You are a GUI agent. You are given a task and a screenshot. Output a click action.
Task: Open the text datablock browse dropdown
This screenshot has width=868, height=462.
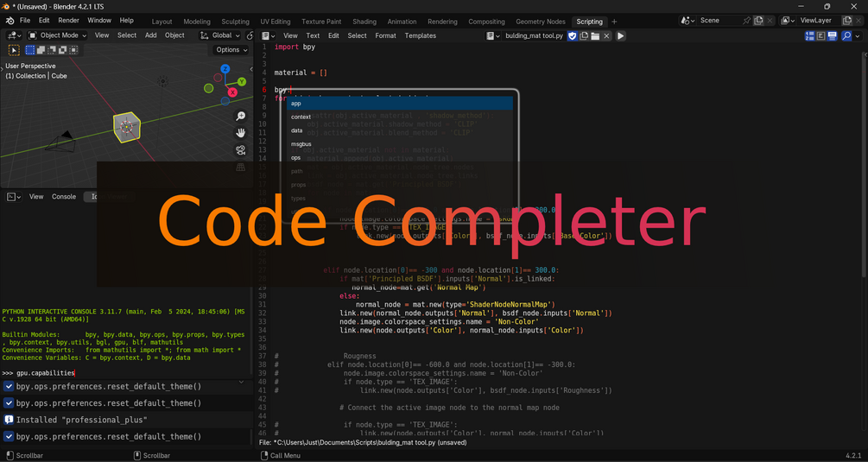pyautogui.click(x=493, y=36)
